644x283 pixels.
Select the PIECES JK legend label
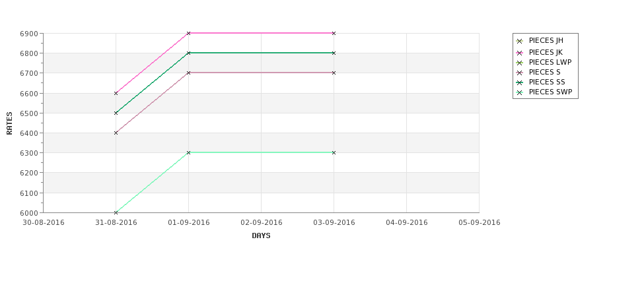point(546,53)
